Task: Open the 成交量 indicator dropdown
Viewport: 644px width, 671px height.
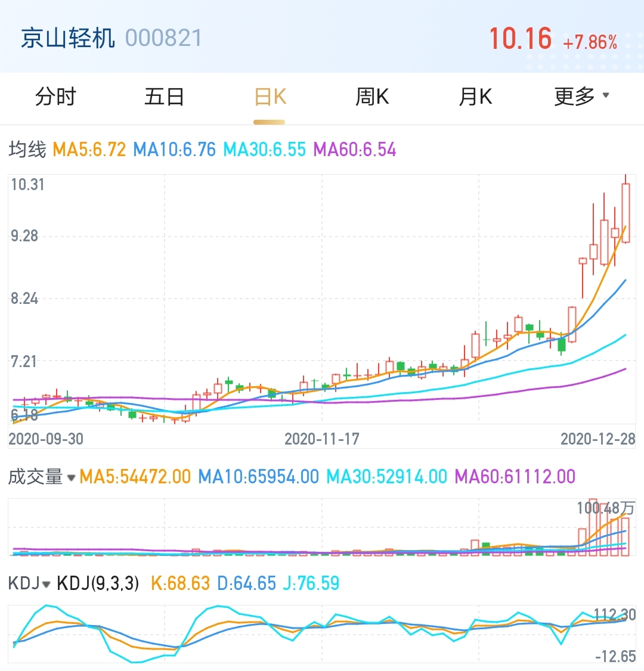Action: click(x=42, y=477)
